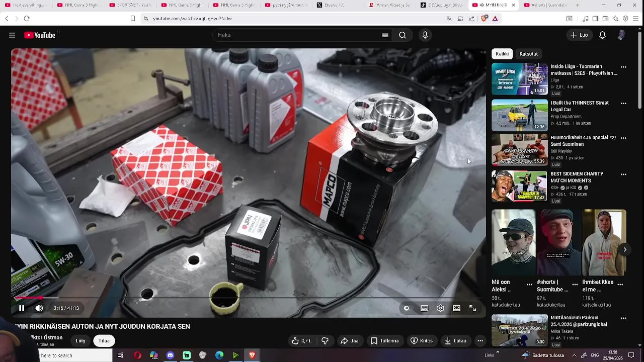The height and width of the screenshot is (362, 644).
Task: Switch to the SPORTSNET YouTube tab
Action: (130, 5)
